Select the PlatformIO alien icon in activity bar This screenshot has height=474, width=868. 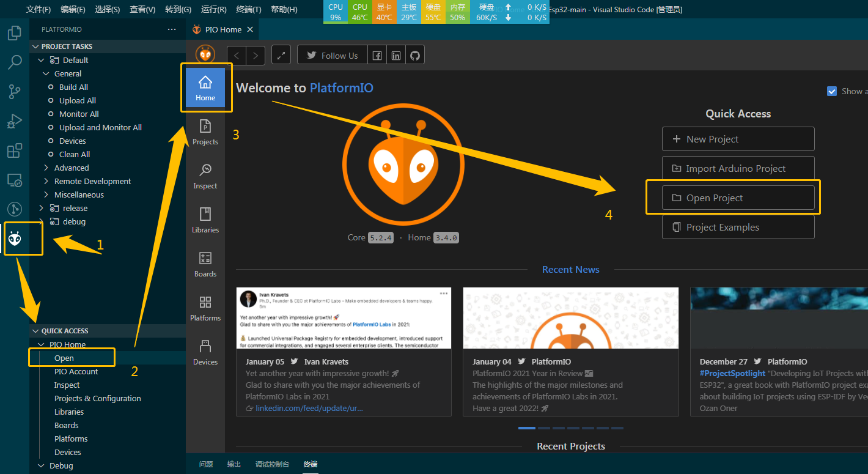15,239
